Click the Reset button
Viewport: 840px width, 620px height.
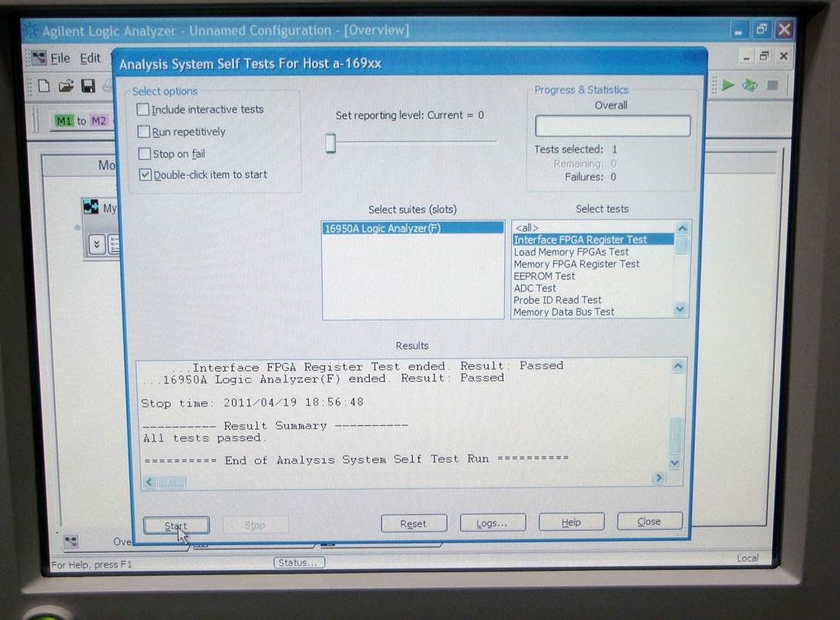(414, 524)
